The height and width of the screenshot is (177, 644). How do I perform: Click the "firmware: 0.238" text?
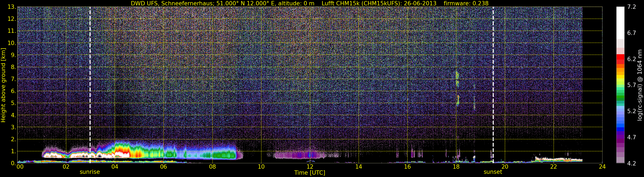pos(466,3)
